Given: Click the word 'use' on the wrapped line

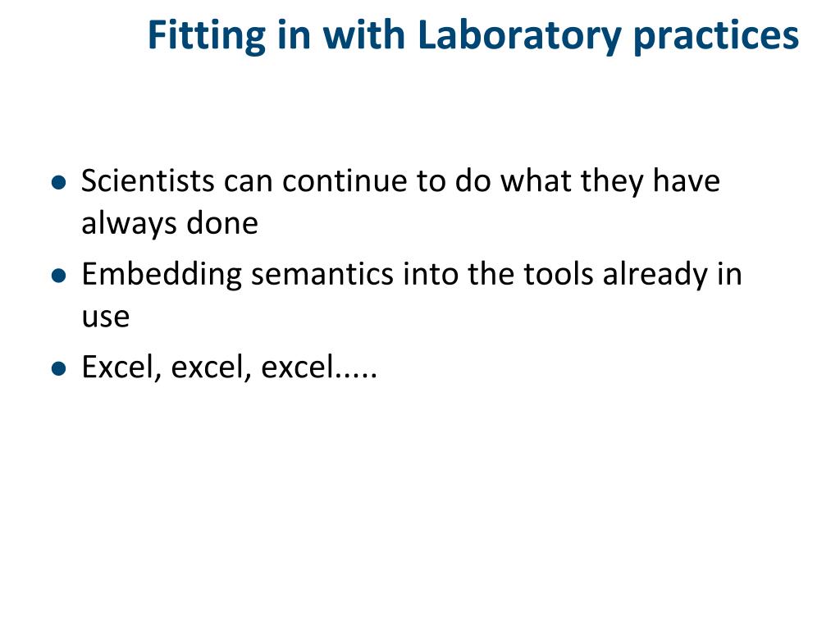Looking at the screenshot, I should pos(105,317).
